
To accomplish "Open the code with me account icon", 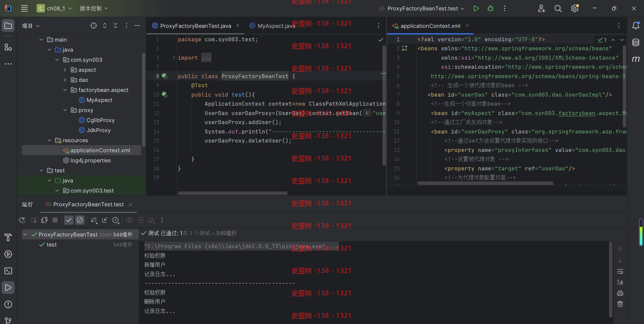I will (x=541, y=8).
